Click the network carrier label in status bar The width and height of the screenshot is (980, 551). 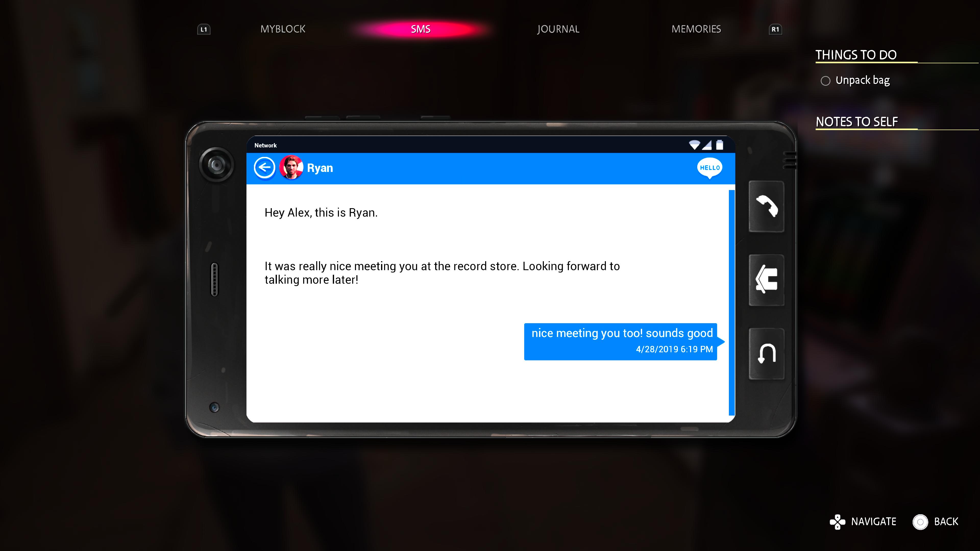point(266,145)
